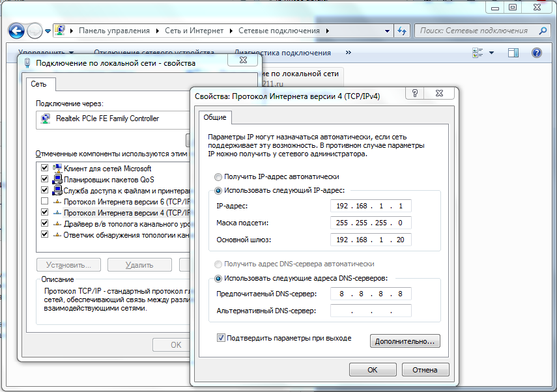The width and height of the screenshot is (557, 392).
Task: Close the IPv4 properties dialog
Action: [x=440, y=93]
